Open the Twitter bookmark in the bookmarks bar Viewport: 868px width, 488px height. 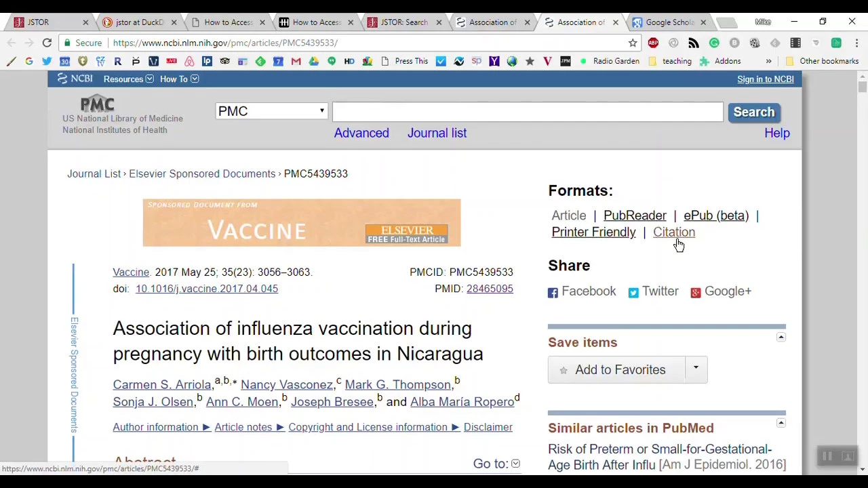click(x=47, y=61)
